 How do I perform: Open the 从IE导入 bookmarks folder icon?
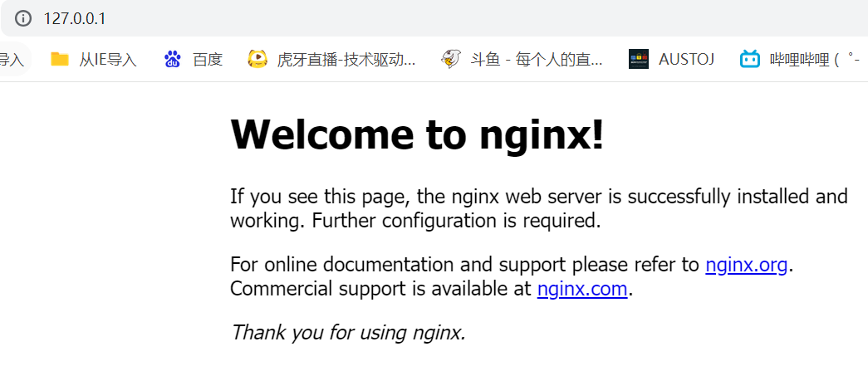[59, 59]
